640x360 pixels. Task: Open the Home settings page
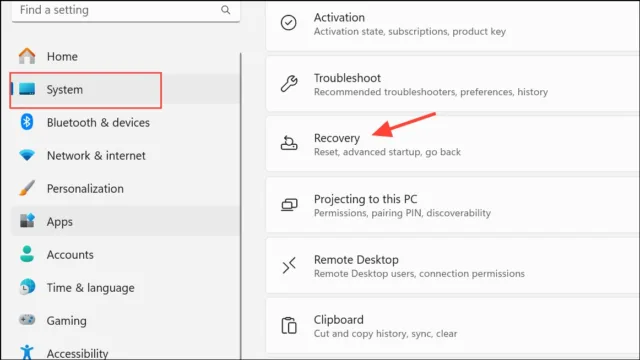pos(126,56)
